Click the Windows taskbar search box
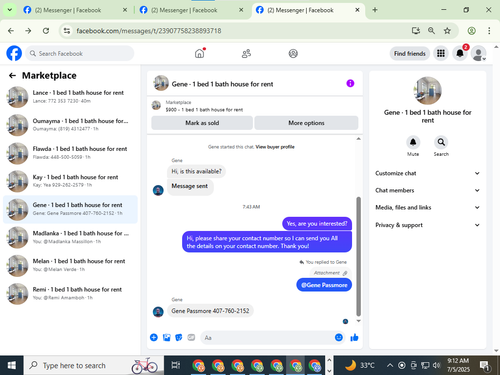500x375 pixels. [x=94, y=366]
